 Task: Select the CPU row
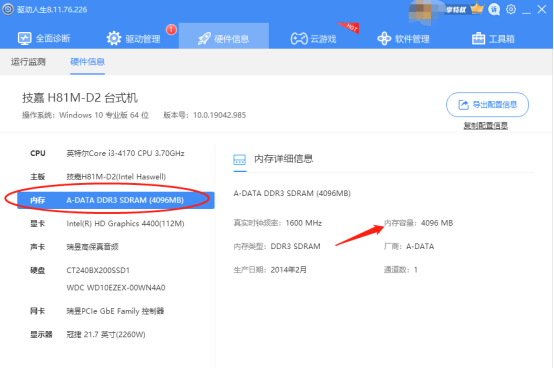[x=116, y=153]
